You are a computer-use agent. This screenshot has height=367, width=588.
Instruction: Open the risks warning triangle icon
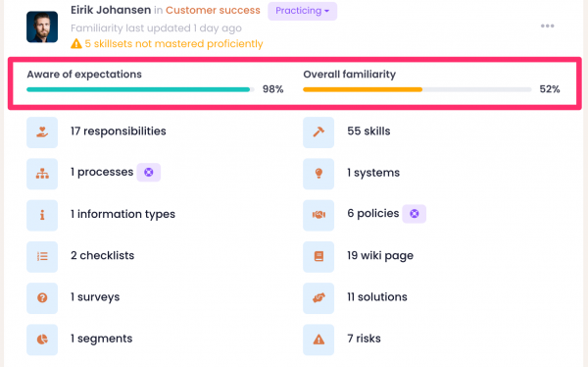coord(318,340)
